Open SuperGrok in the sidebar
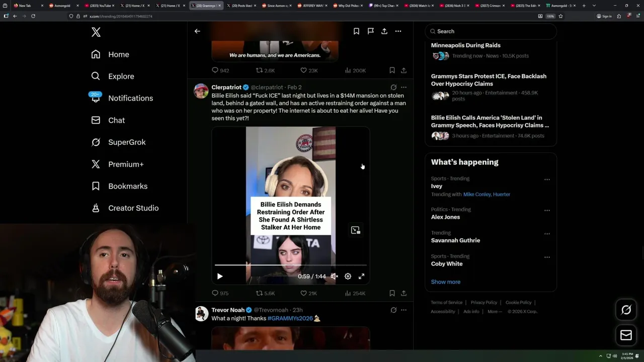Viewport: 644px width, 362px height. click(118, 142)
